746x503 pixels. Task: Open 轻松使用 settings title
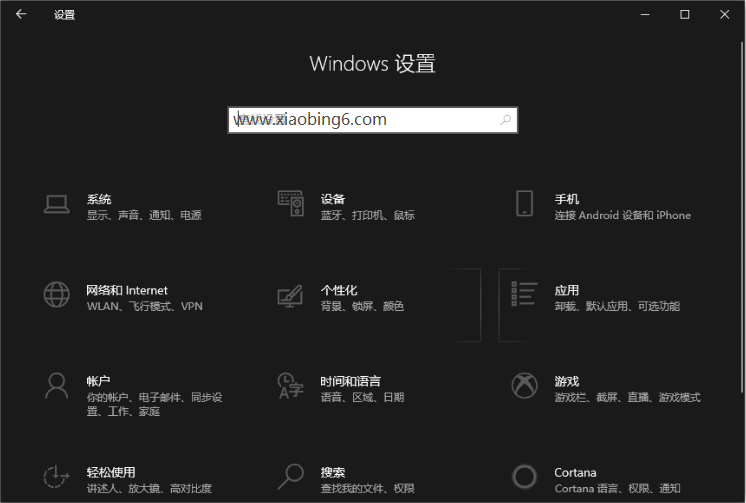111,473
